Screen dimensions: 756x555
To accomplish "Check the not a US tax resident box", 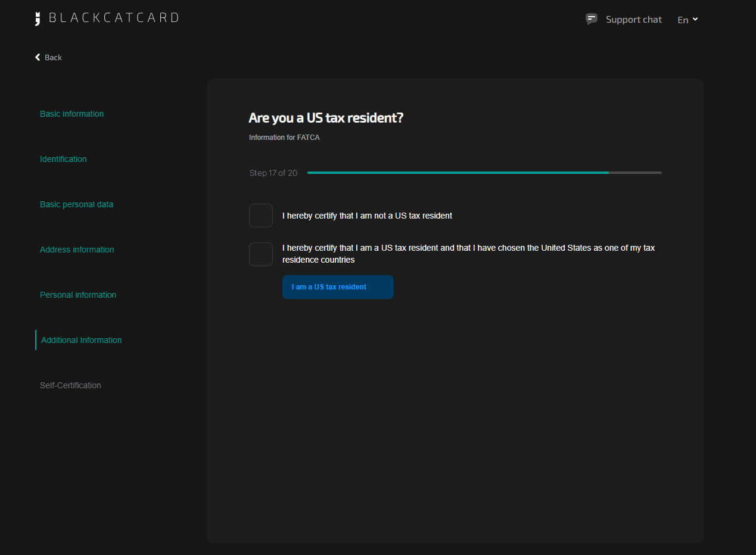I will (261, 216).
